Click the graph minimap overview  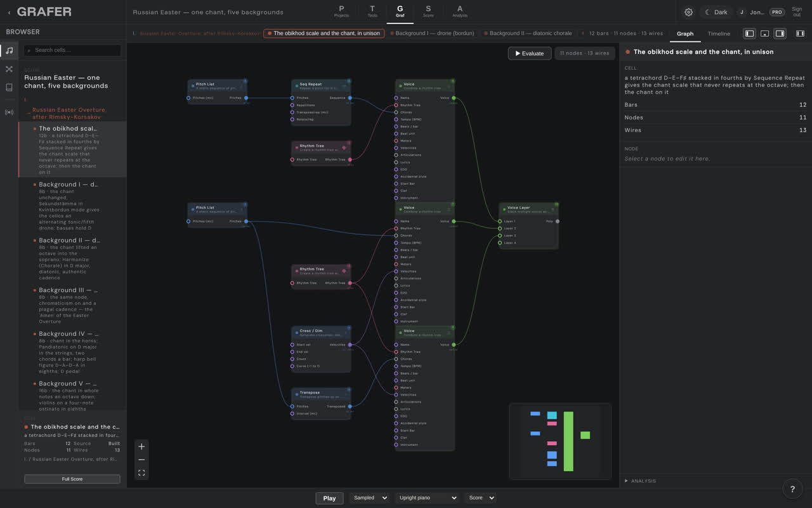[560, 441]
